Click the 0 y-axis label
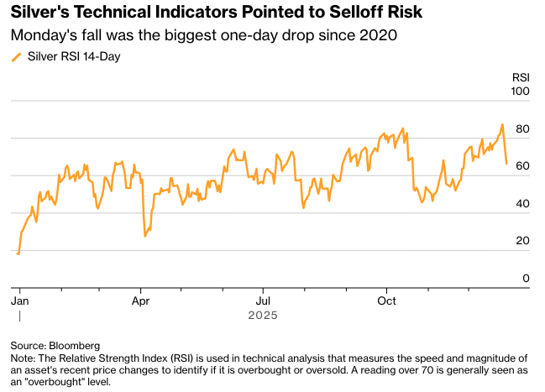 [x=527, y=279]
